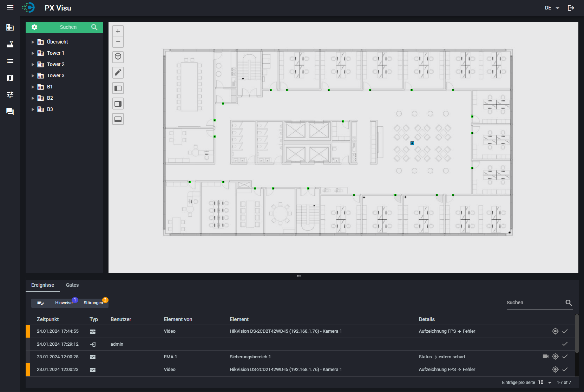Expand the B2 tree node
This screenshot has height=392, width=584.
point(33,98)
